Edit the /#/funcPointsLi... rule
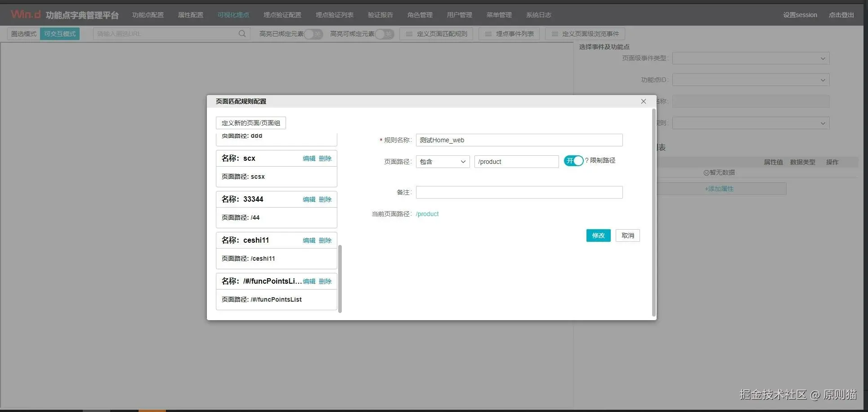The width and height of the screenshot is (868, 412). tap(309, 281)
